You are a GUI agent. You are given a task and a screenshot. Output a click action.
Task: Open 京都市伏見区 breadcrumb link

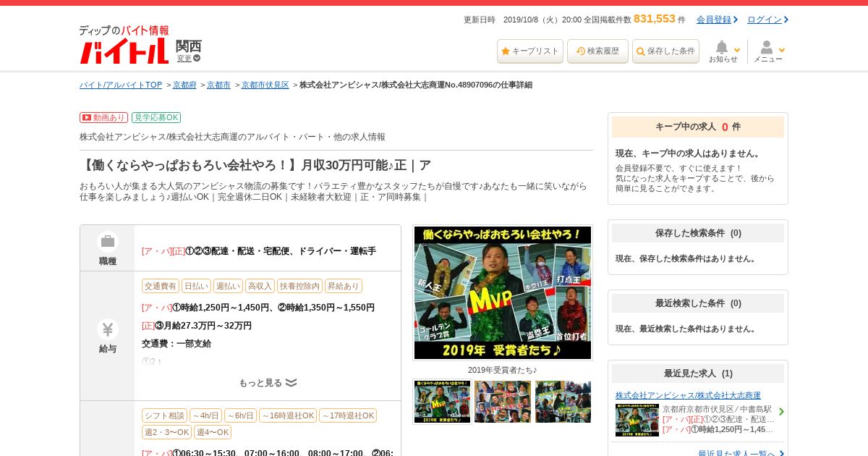click(x=265, y=85)
